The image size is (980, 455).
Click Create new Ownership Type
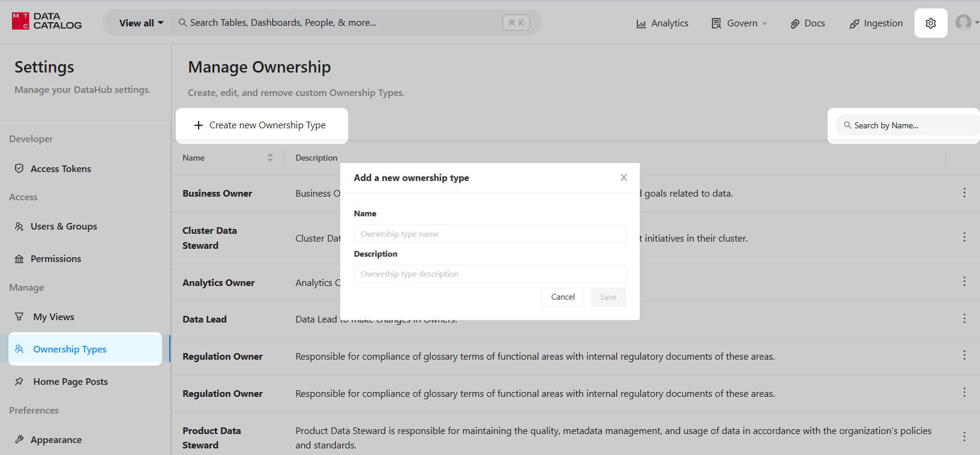(x=261, y=125)
